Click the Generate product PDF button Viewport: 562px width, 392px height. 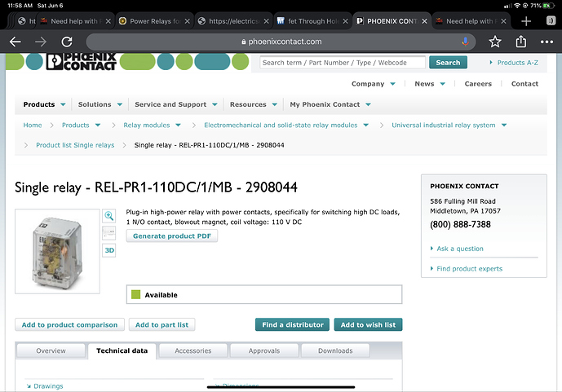point(172,236)
